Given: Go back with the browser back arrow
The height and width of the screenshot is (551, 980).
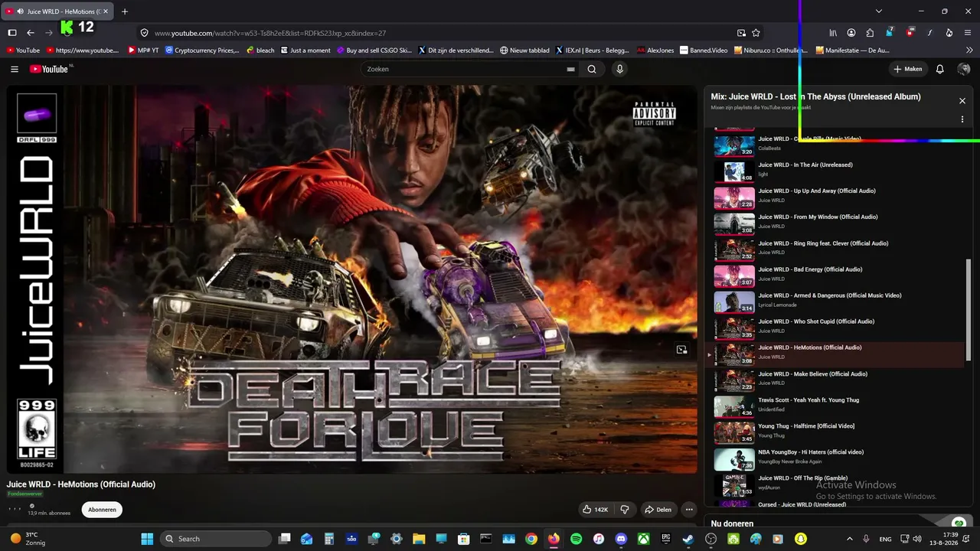Looking at the screenshot, I should 31,33.
